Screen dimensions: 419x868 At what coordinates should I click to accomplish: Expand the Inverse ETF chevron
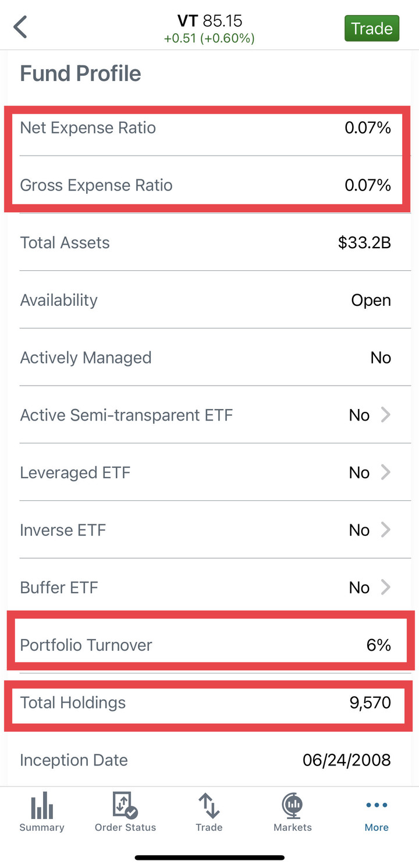pyautogui.click(x=385, y=530)
